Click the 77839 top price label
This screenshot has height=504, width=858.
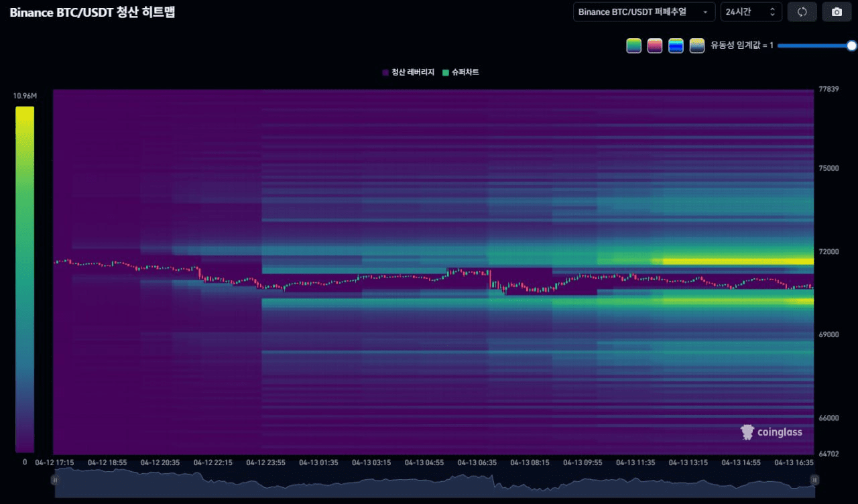829,89
